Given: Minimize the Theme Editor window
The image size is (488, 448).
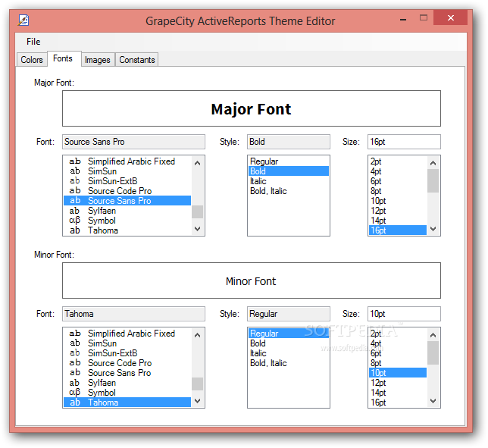Looking at the screenshot, I should click(x=403, y=19).
